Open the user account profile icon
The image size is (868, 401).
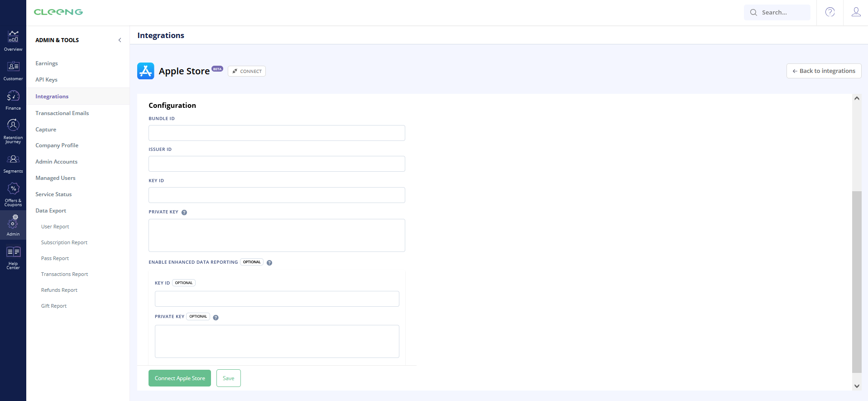pos(856,12)
